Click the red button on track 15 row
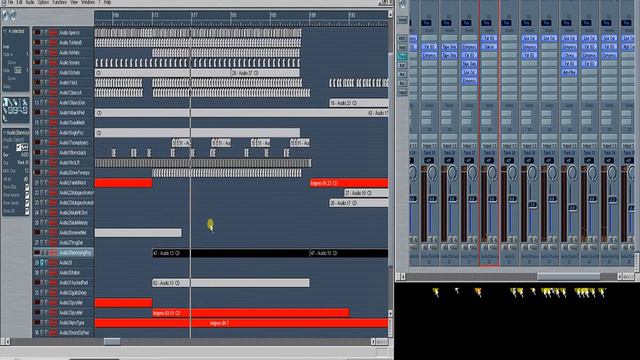640x360 pixels. (x=53, y=123)
